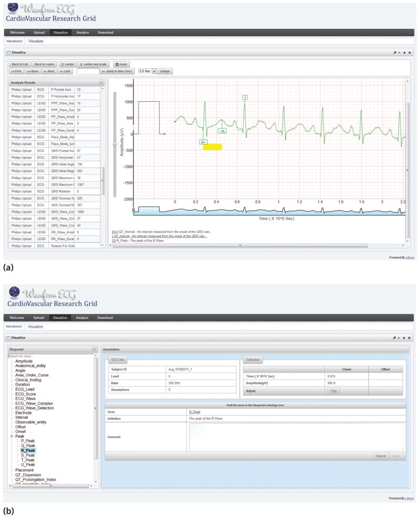
Task: Click the 'center and scale' button
Action: click(94, 64)
